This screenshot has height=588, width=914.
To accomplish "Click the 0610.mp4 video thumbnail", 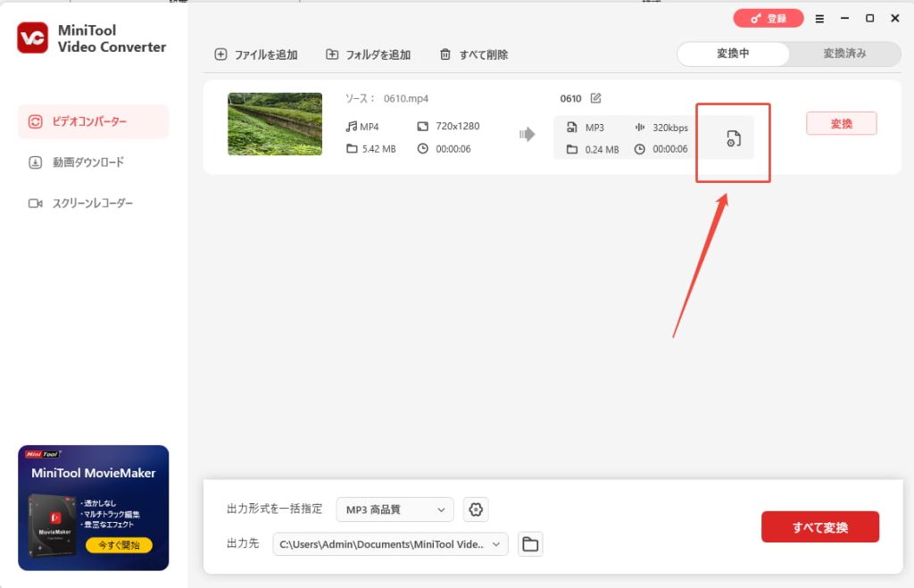I will pos(275,124).
